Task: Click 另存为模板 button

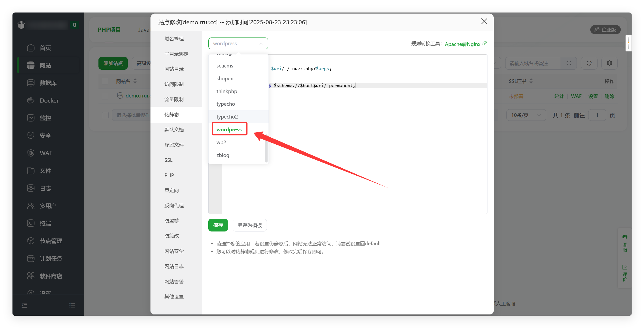Action: click(249, 225)
